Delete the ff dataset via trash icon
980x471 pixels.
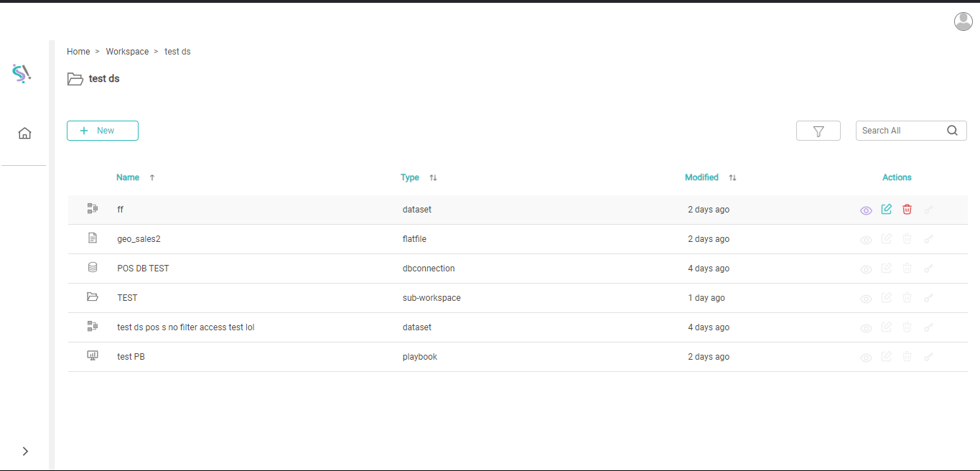click(x=907, y=210)
